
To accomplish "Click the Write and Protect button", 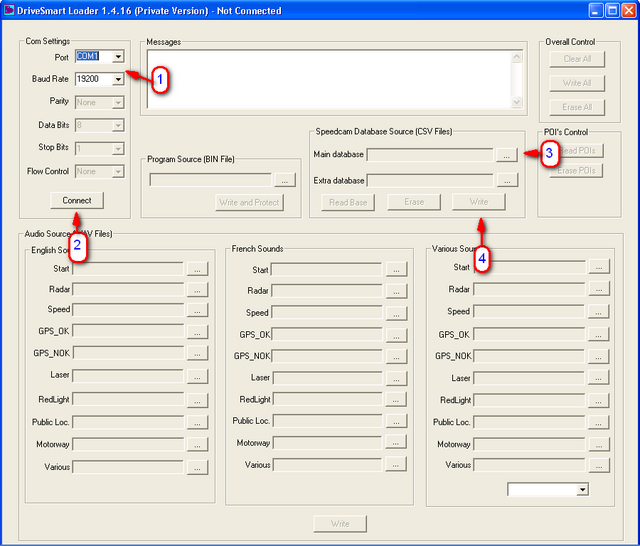I will (x=249, y=202).
